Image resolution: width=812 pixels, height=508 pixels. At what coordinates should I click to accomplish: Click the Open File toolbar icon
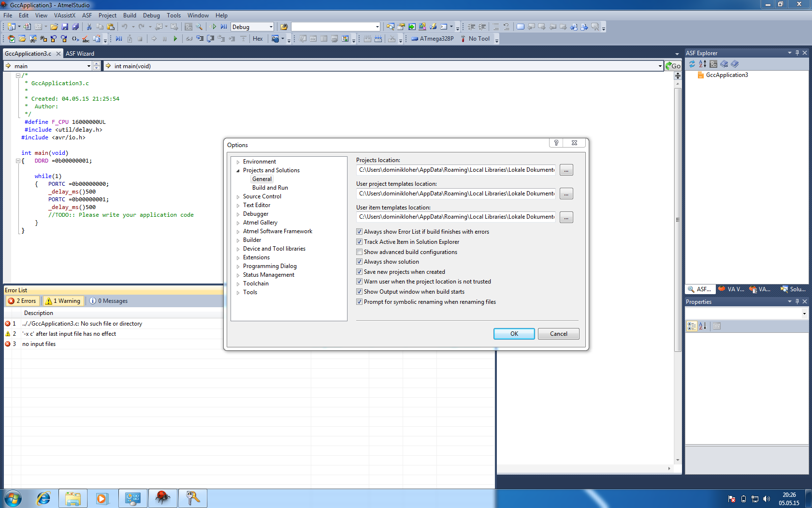54,27
